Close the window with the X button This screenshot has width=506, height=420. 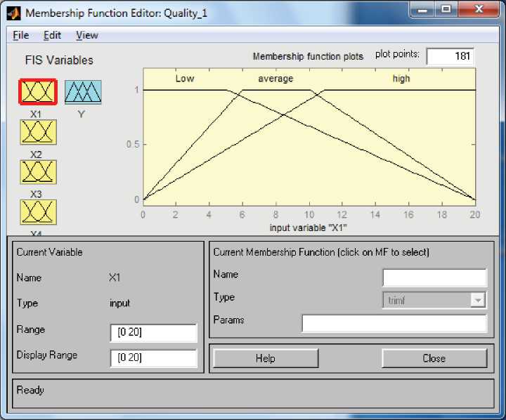tap(479, 10)
